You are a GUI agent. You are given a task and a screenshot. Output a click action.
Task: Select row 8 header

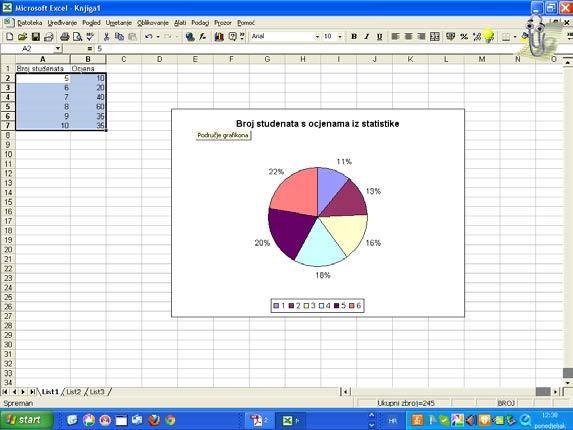(8, 135)
